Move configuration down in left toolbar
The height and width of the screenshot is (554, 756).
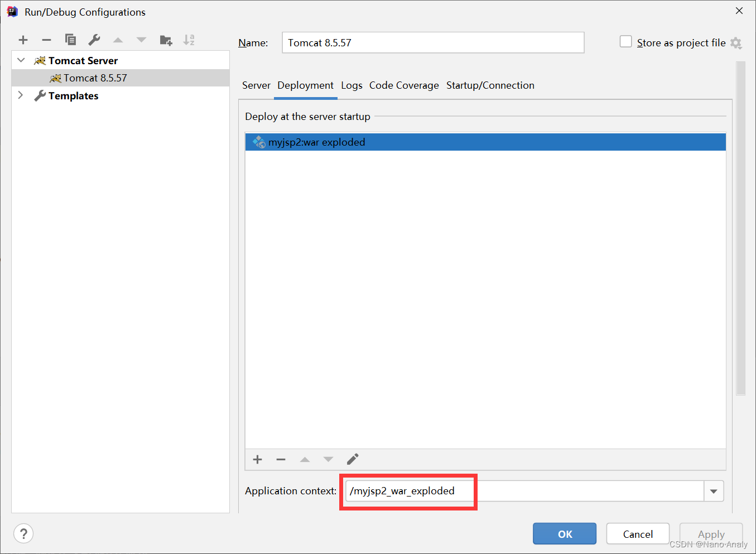pos(141,40)
